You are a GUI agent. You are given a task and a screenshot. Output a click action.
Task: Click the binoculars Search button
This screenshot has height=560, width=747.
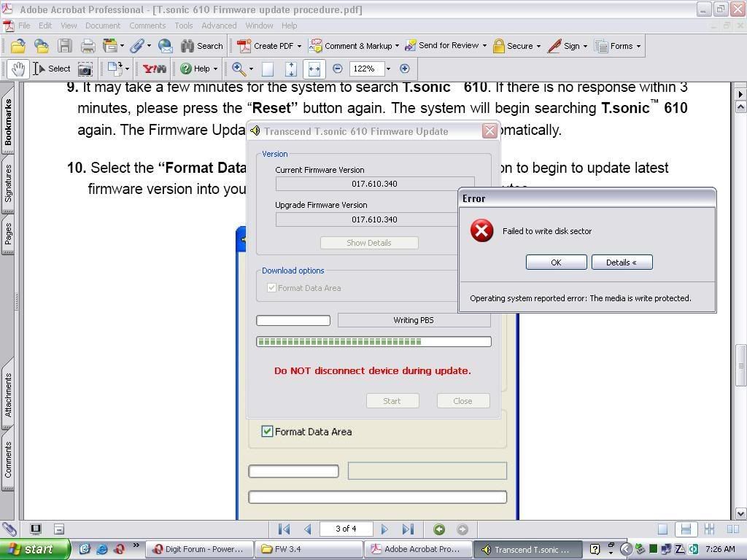202,46
